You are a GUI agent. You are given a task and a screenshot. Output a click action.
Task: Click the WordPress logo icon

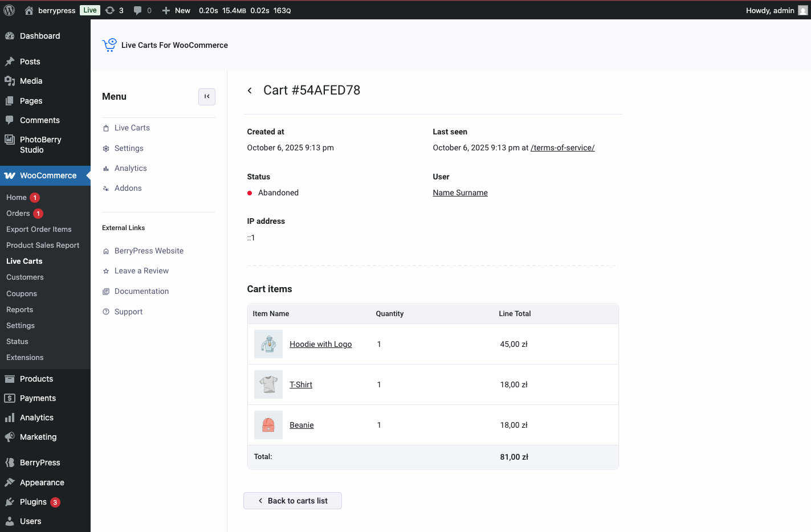click(9, 10)
